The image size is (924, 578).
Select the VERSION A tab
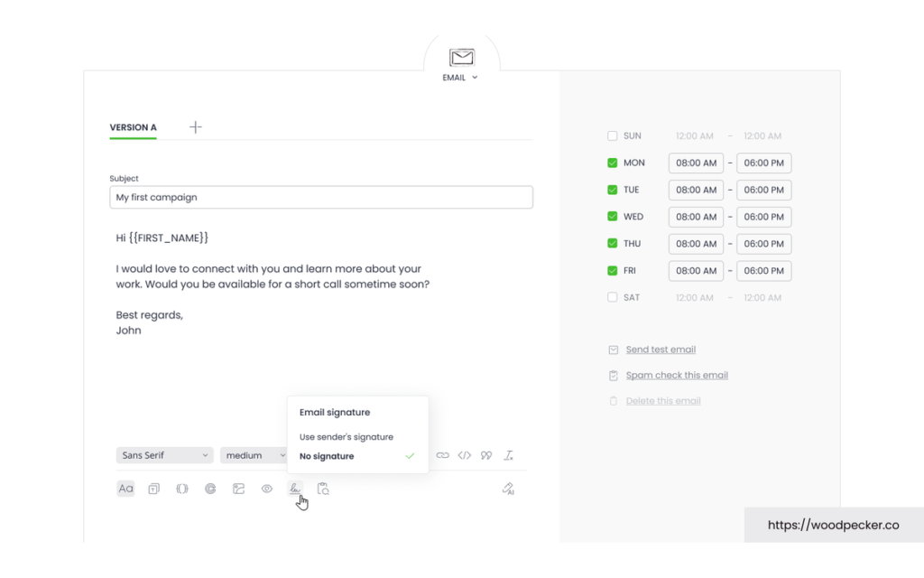pyautogui.click(x=134, y=127)
